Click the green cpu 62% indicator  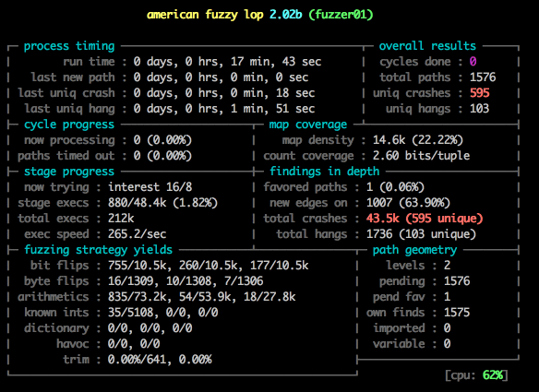pyautogui.click(x=476, y=375)
